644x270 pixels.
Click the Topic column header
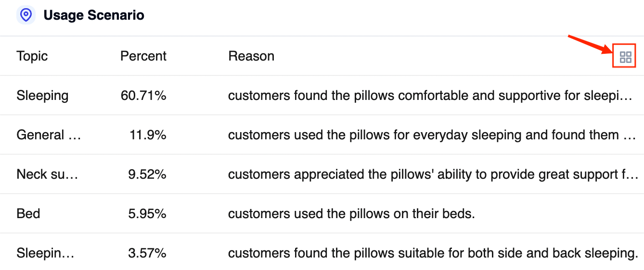point(32,56)
